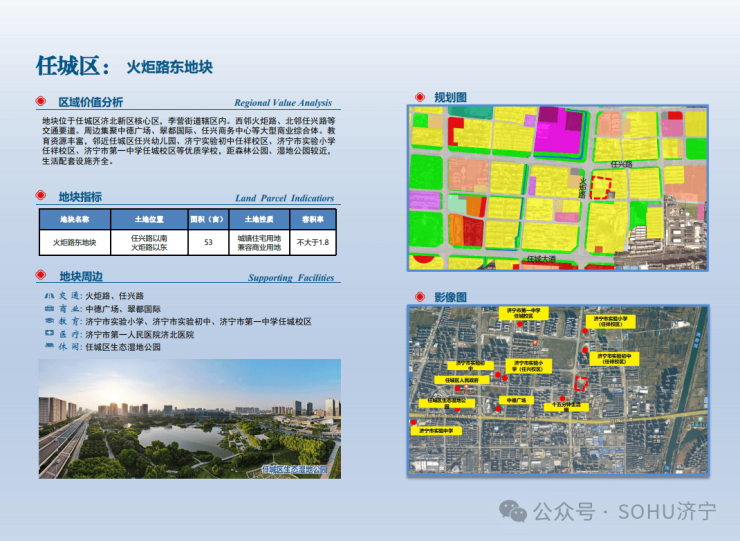Click the yellow label 济宁市实验初中（任祥校区）
The height and width of the screenshot is (541, 740).
coord(614,359)
